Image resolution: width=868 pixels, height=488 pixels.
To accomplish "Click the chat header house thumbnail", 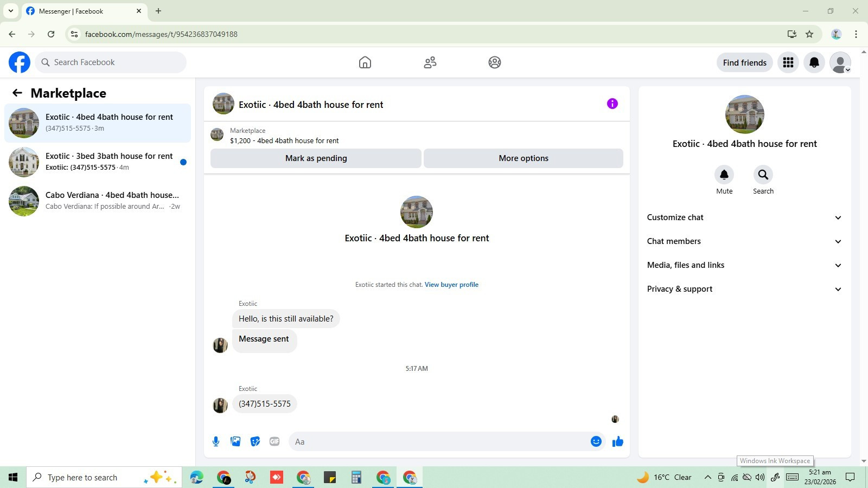I will (224, 104).
